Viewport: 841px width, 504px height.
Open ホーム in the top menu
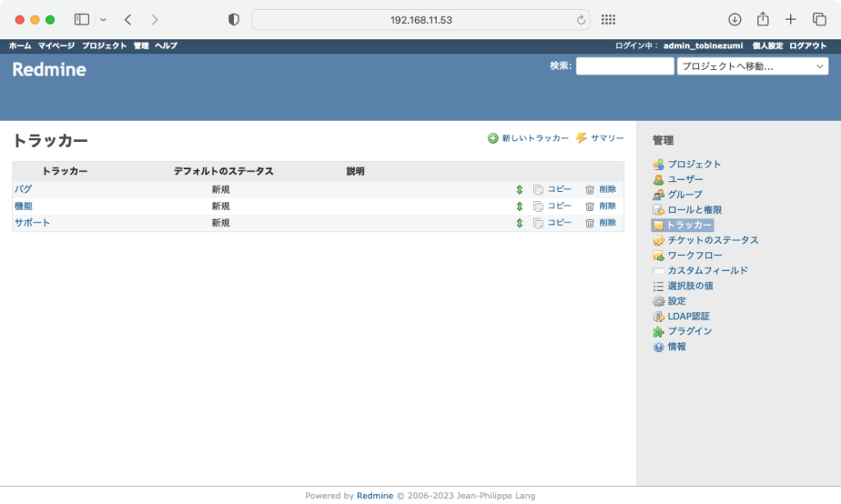[x=20, y=46]
